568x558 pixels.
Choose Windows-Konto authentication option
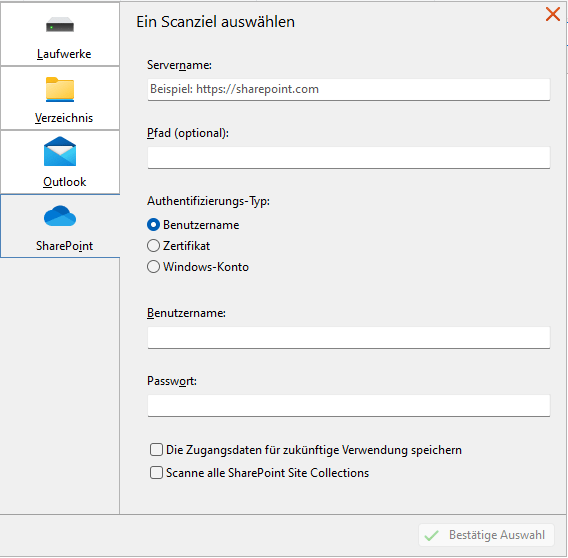point(153,267)
